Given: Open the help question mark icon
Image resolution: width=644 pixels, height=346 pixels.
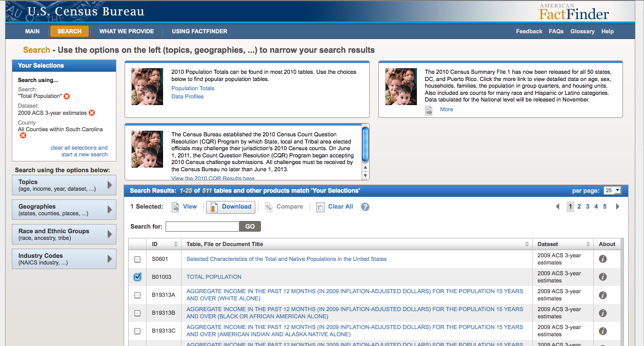Looking at the screenshot, I should coord(365,207).
